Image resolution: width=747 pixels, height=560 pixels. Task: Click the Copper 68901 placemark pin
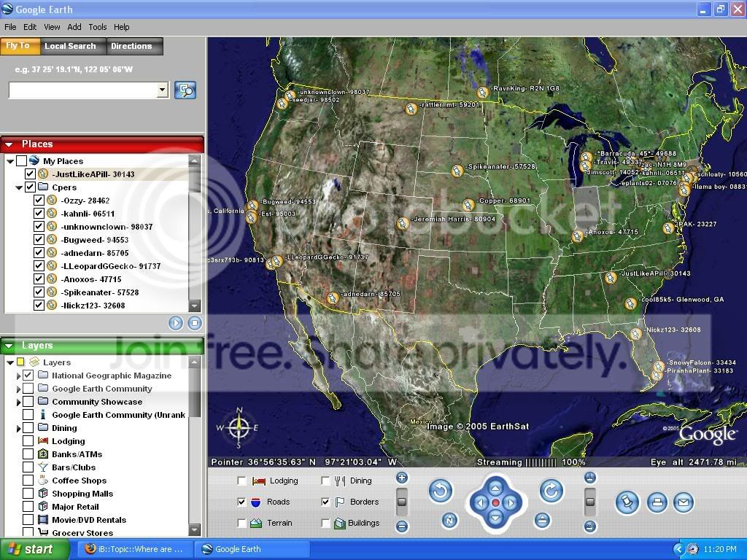468,205
